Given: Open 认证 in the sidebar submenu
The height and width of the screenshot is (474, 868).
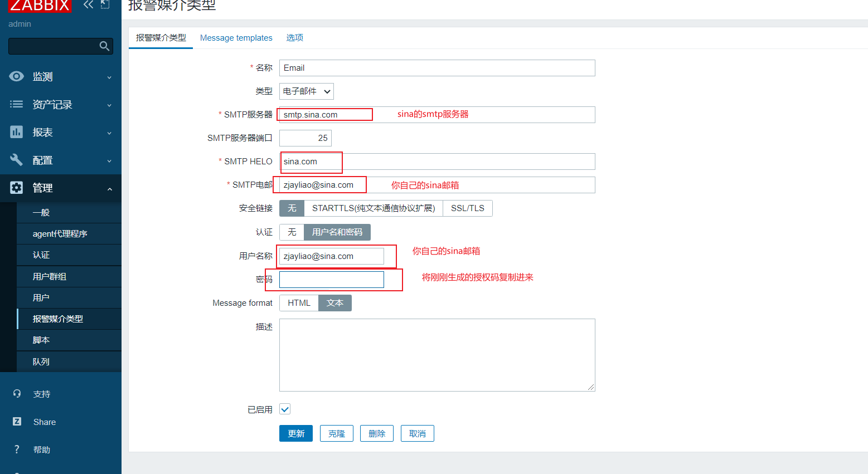Looking at the screenshot, I should pyautogui.click(x=69, y=255).
